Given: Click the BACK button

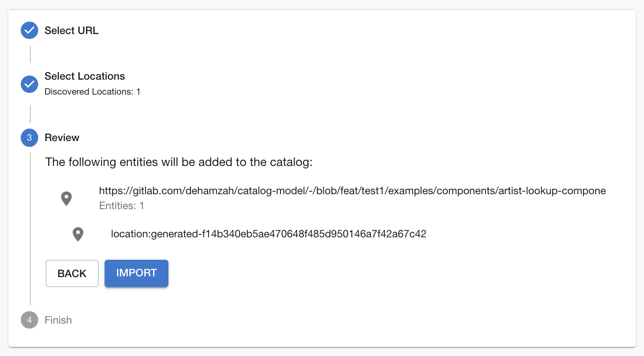Looking at the screenshot, I should [x=72, y=273].
